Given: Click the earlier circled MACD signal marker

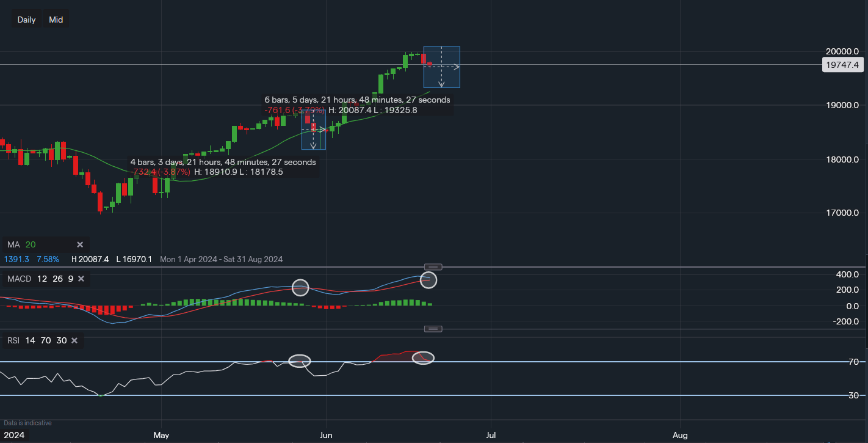Looking at the screenshot, I should point(300,287).
